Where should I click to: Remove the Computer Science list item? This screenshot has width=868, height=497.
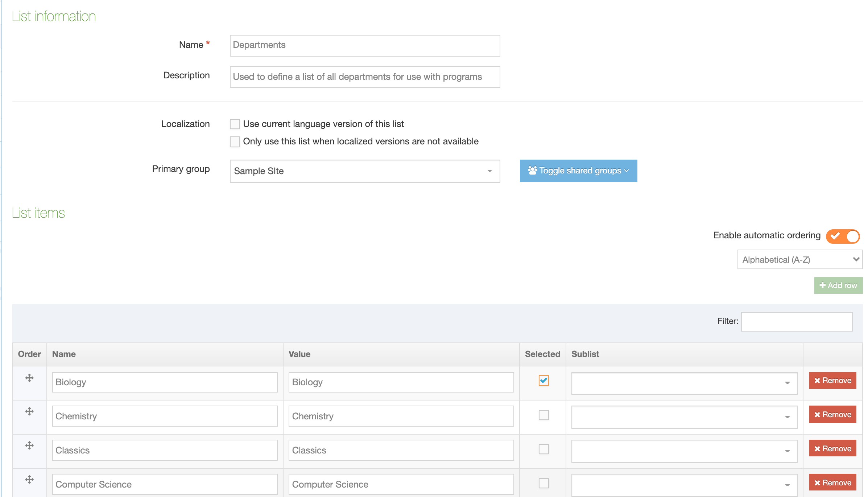(x=832, y=483)
